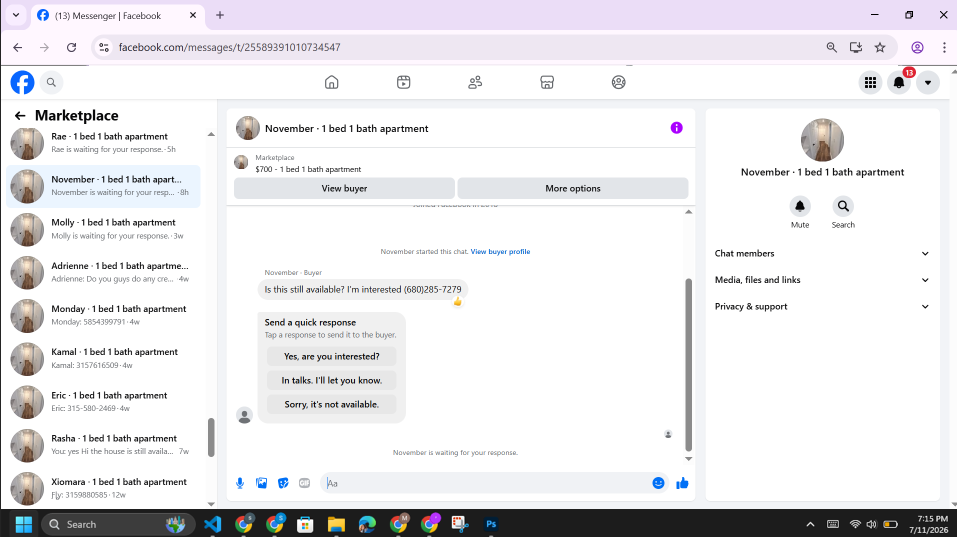
Task: Open a new browser tab
Action: point(220,15)
